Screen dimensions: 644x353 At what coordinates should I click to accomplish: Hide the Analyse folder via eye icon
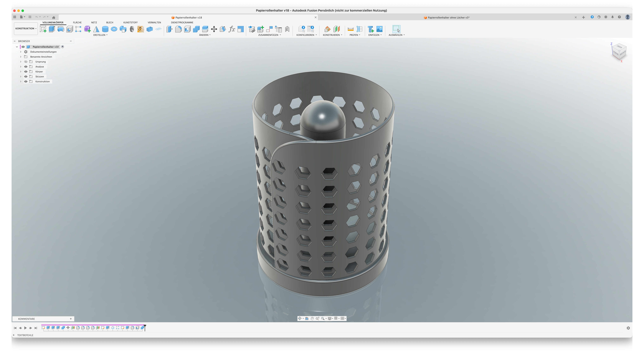[x=26, y=67]
